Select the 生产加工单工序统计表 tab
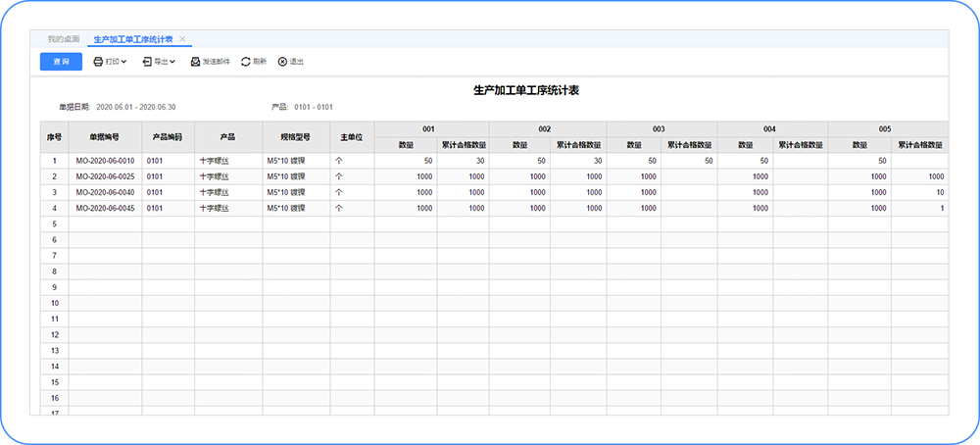Viewport: 980px width, 445px height. (131, 39)
